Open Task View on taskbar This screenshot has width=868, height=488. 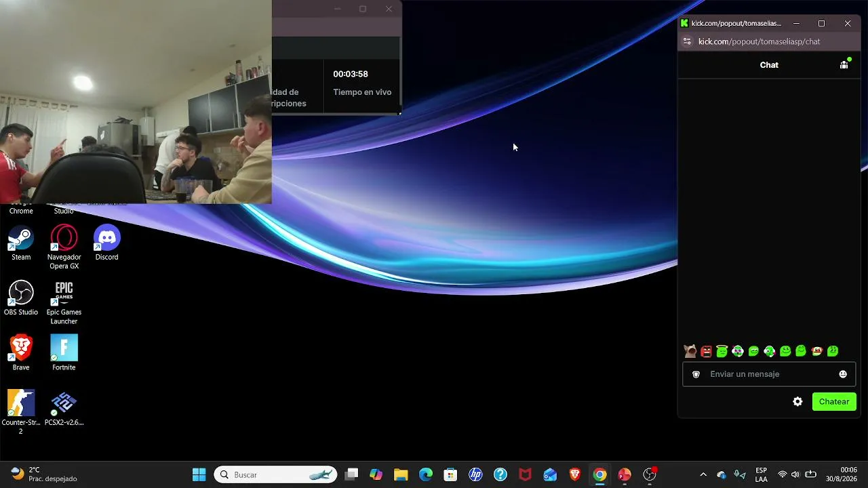click(x=351, y=474)
